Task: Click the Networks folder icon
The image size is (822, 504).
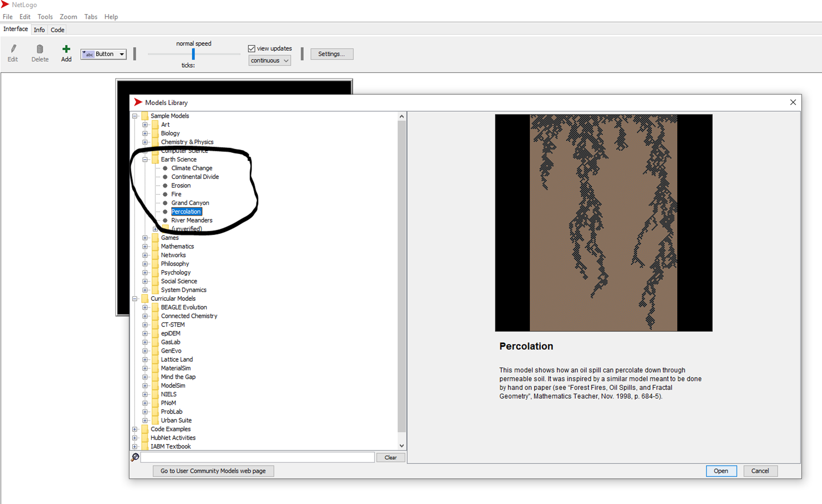Action: [x=155, y=255]
